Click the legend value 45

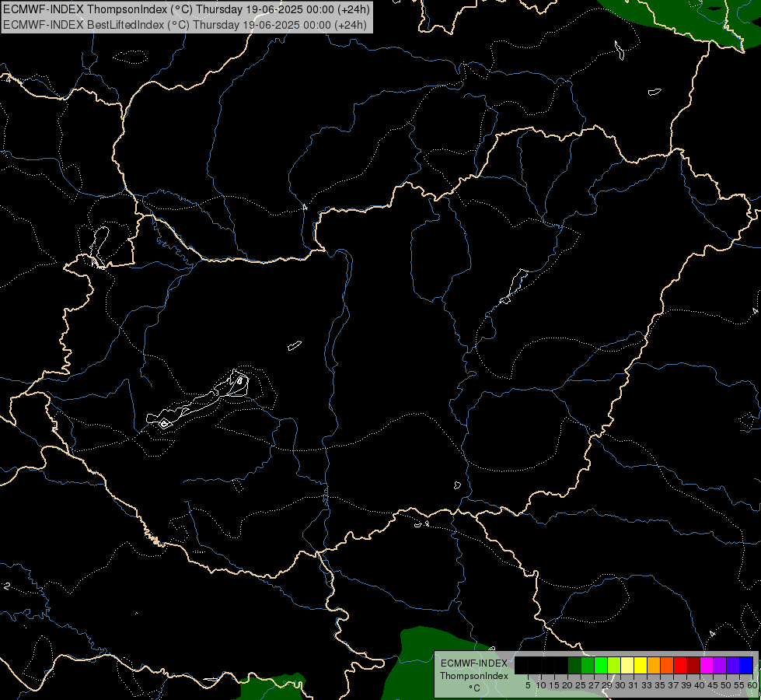click(713, 685)
